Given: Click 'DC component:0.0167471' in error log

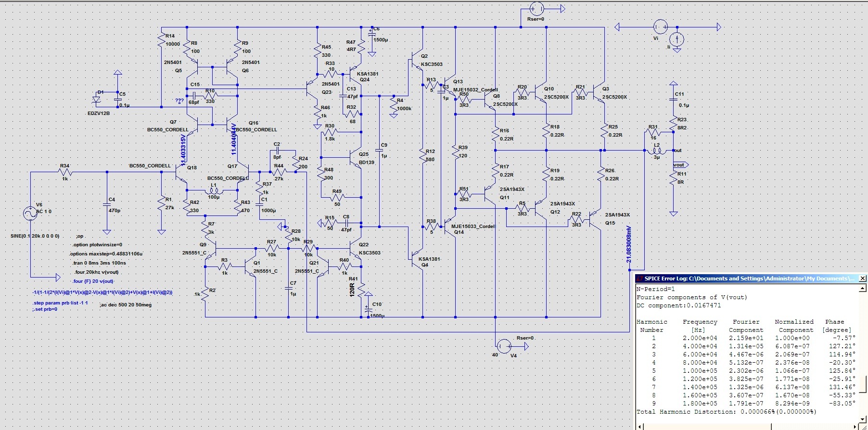Looking at the screenshot, I should tap(678, 305).
